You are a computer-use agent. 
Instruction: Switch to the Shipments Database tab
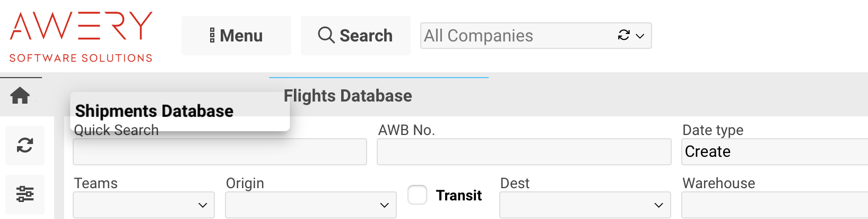coord(154,111)
